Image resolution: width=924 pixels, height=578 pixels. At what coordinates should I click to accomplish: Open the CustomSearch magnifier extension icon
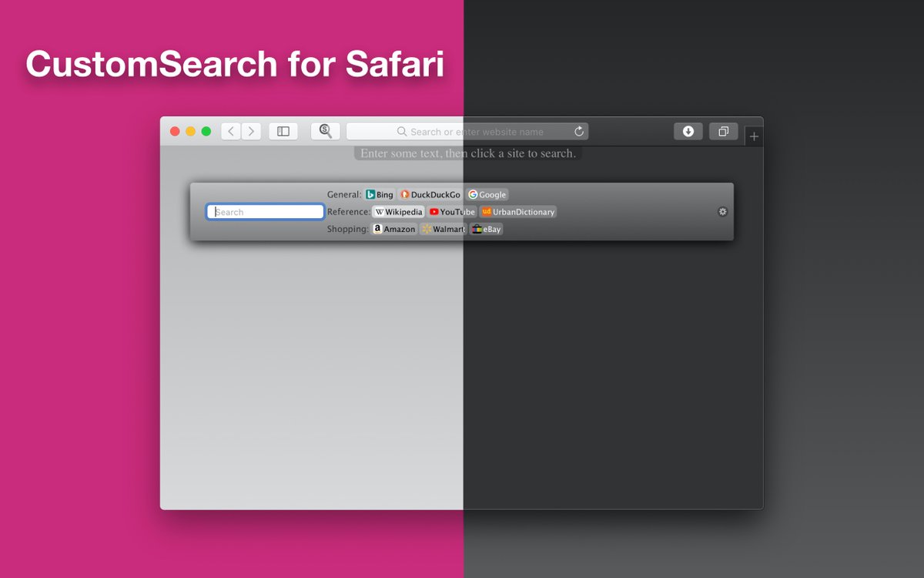326,131
